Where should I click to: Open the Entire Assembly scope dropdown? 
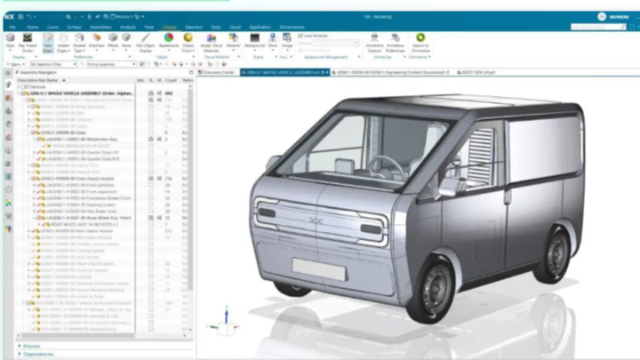[111, 64]
